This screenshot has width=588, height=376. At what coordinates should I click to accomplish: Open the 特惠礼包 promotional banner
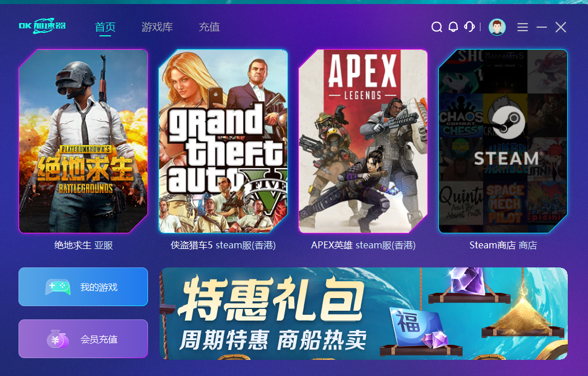pos(363,314)
